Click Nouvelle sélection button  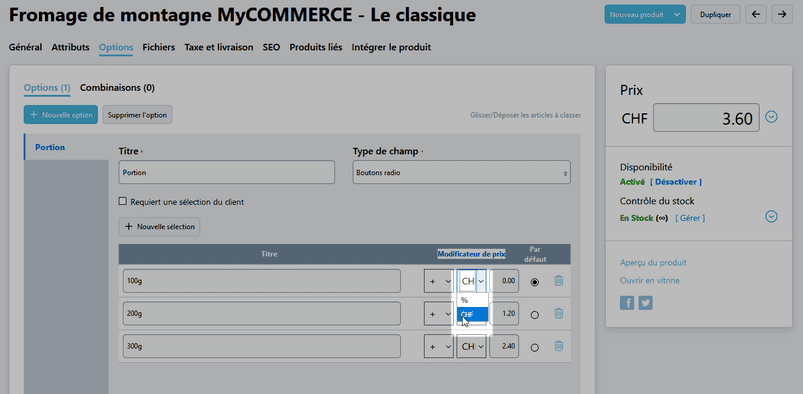[159, 226]
